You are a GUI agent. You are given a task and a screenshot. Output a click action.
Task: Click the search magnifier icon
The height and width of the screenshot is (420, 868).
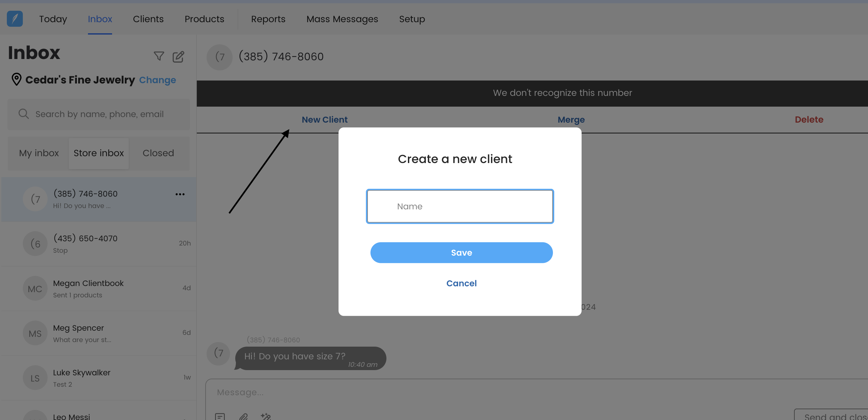[x=23, y=114]
